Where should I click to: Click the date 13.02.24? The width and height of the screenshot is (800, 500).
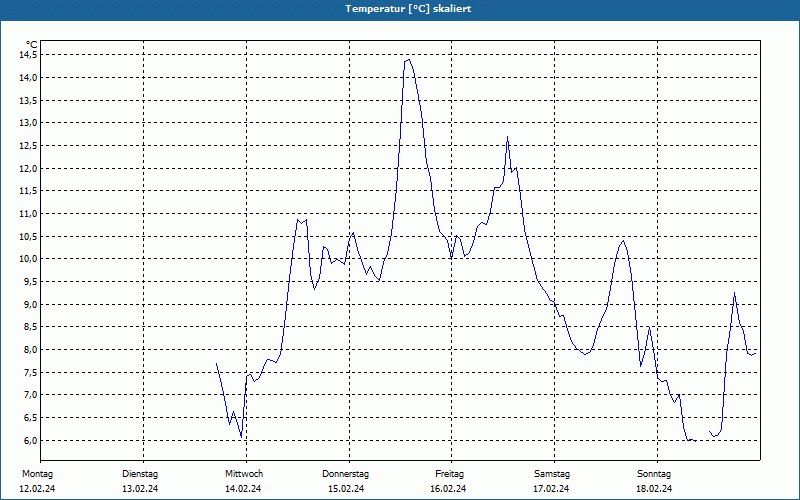pyautogui.click(x=140, y=489)
